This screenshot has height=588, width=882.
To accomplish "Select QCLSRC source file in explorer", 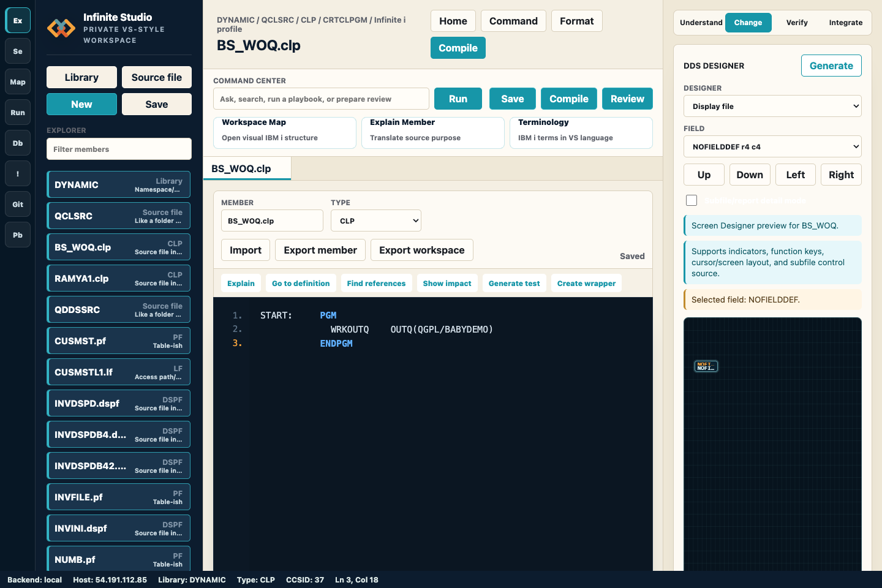I will click(x=119, y=216).
